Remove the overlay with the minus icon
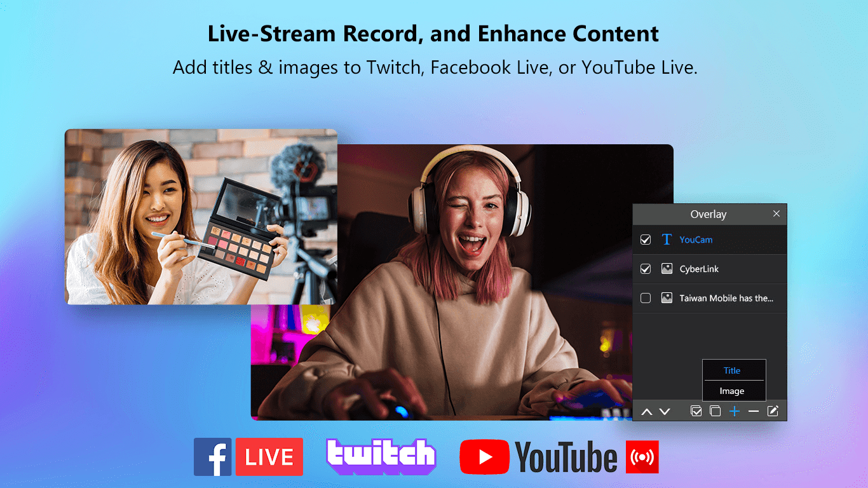 [754, 411]
